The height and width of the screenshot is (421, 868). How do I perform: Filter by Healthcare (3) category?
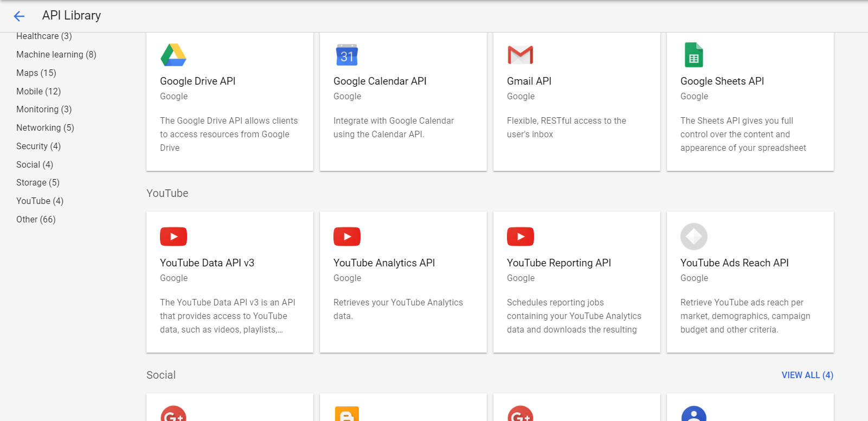[44, 36]
